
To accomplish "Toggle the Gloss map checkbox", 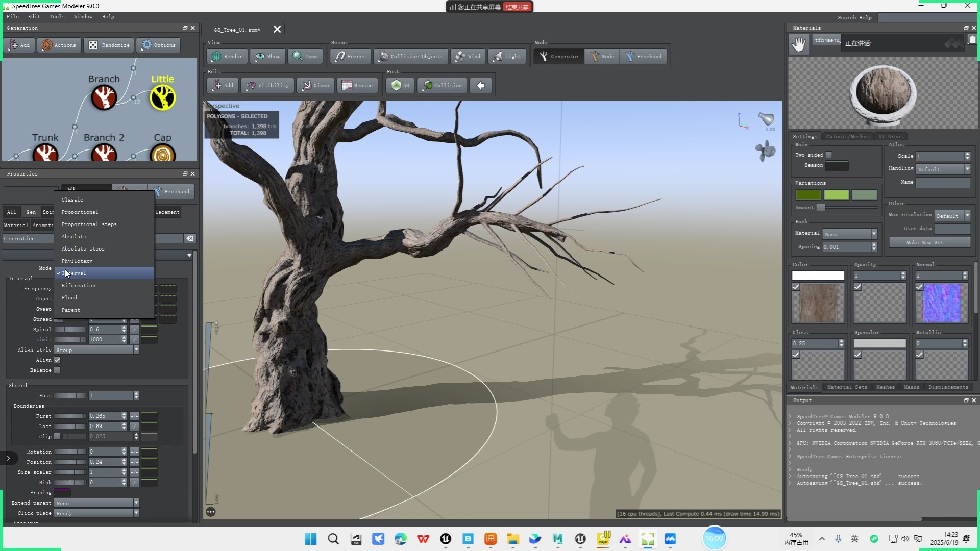I will tap(796, 355).
